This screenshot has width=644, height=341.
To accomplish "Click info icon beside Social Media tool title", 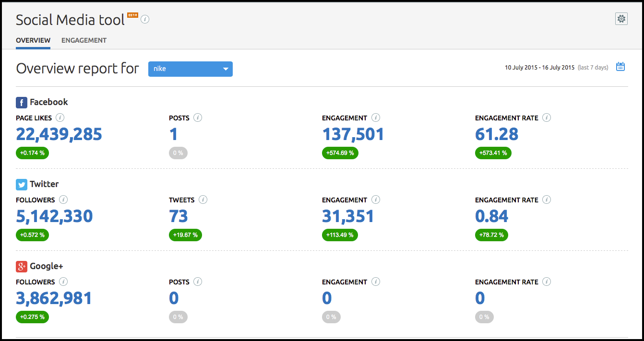I will (145, 20).
